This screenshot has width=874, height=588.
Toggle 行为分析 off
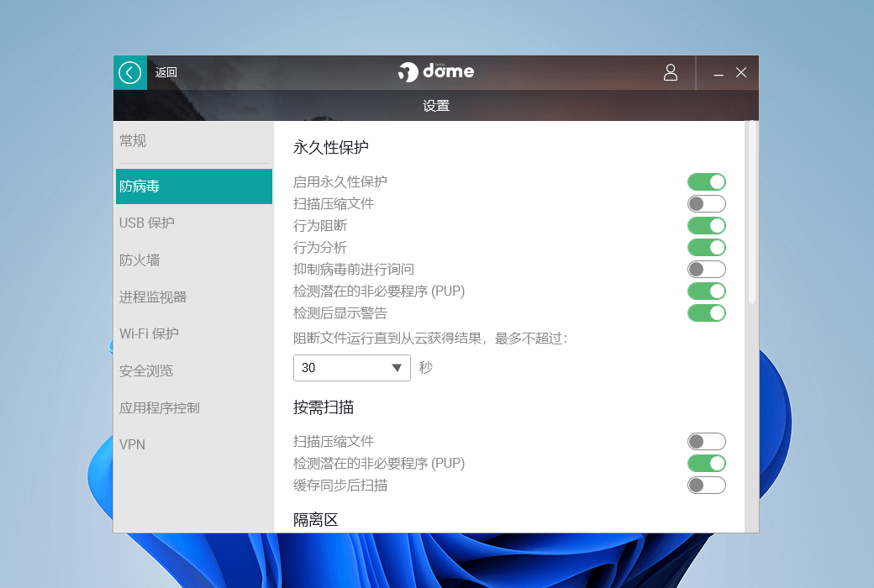(x=706, y=248)
